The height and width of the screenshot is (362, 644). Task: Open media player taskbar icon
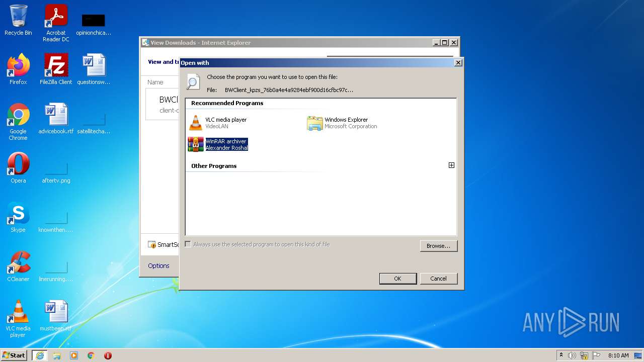point(74,355)
